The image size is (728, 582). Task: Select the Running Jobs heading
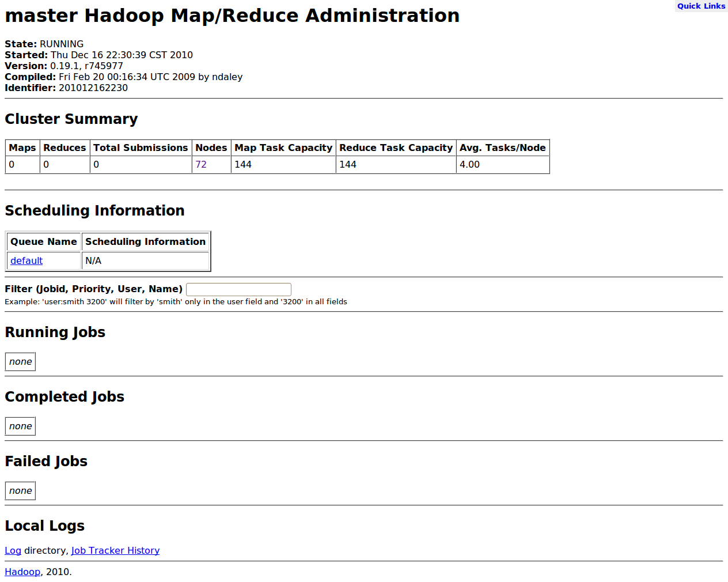click(55, 332)
